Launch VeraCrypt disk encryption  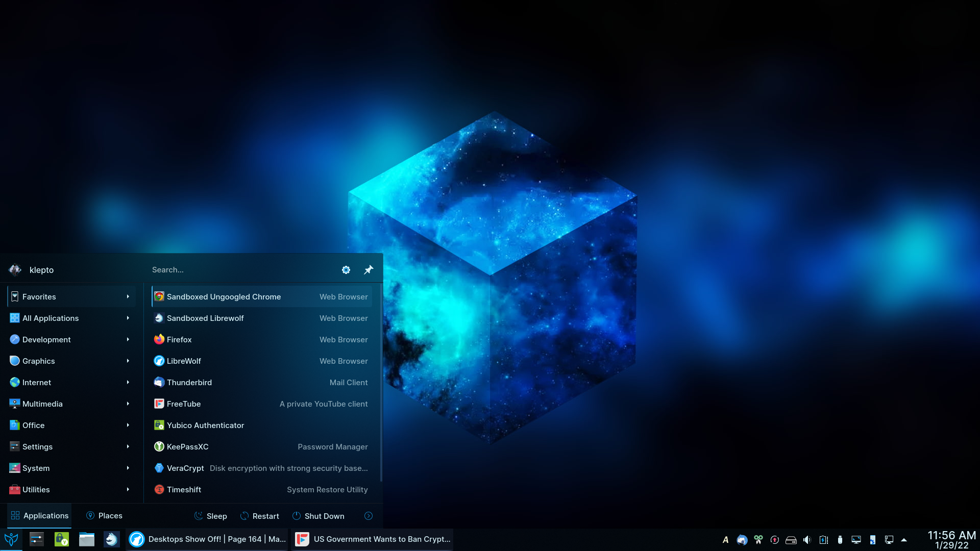pyautogui.click(x=185, y=468)
